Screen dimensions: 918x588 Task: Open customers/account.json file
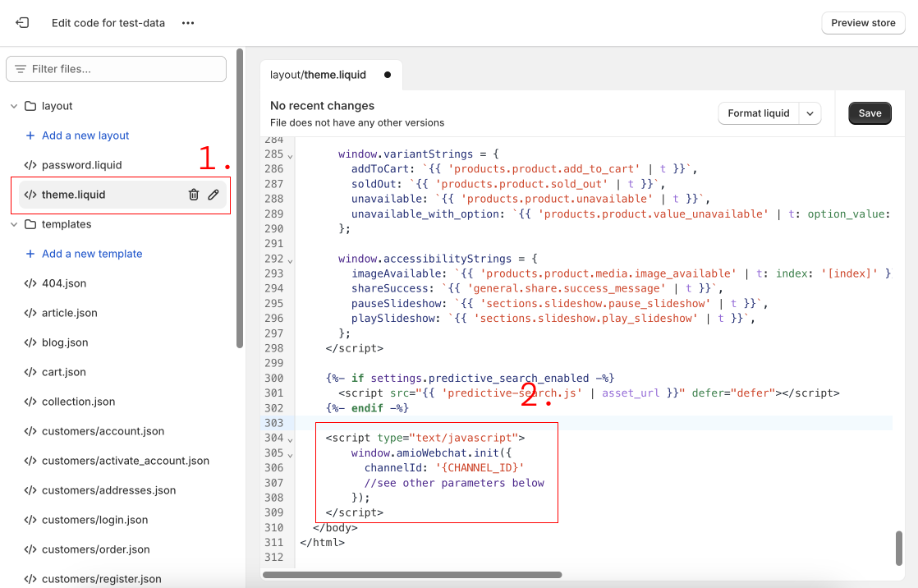coord(103,431)
